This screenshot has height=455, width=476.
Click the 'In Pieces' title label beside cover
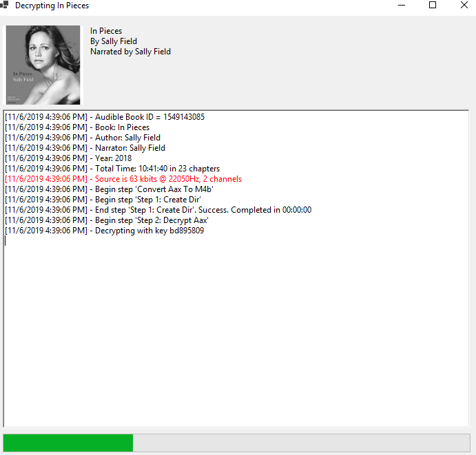tap(106, 31)
